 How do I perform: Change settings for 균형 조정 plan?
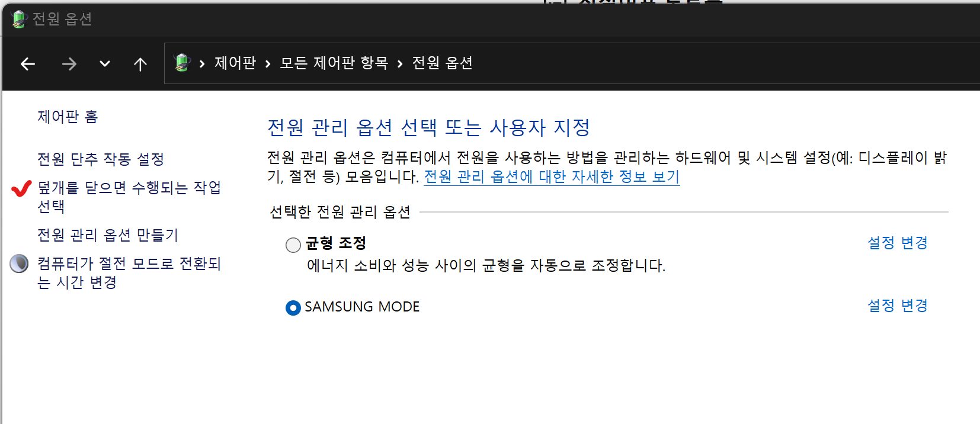[x=898, y=243]
